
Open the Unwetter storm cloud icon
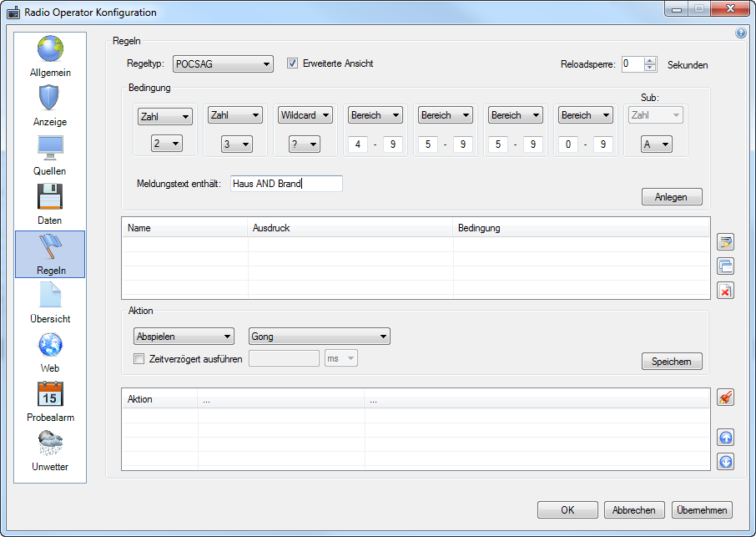click(50, 443)
